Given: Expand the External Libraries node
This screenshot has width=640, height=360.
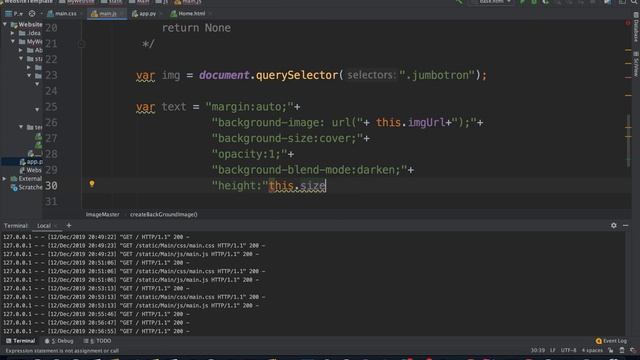Looking at the screenshot, I should pos(5,179).
